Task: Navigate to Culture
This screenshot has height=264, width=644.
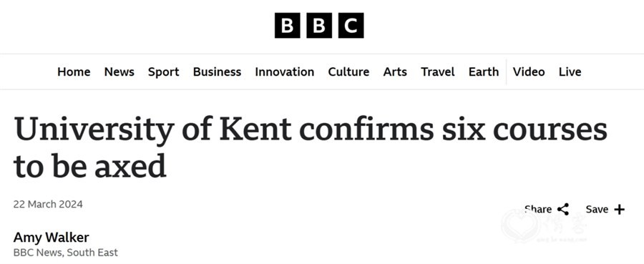Action: (348, 72)
